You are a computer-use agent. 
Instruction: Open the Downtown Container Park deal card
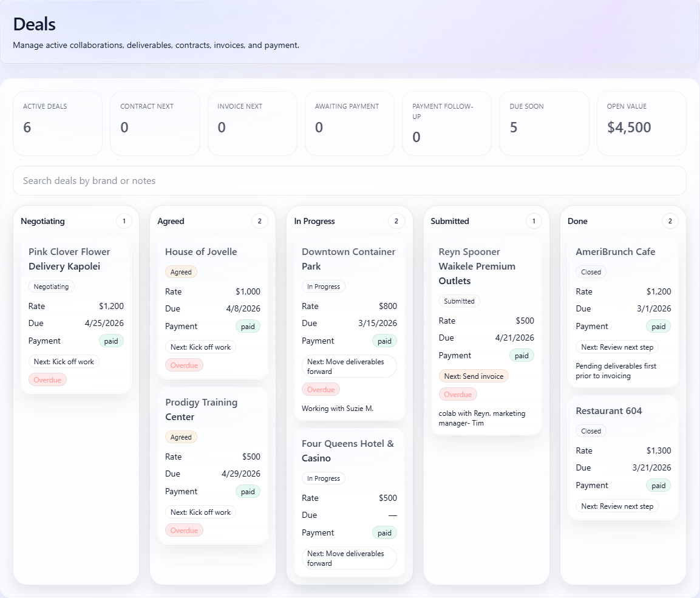tap(350, 329)
